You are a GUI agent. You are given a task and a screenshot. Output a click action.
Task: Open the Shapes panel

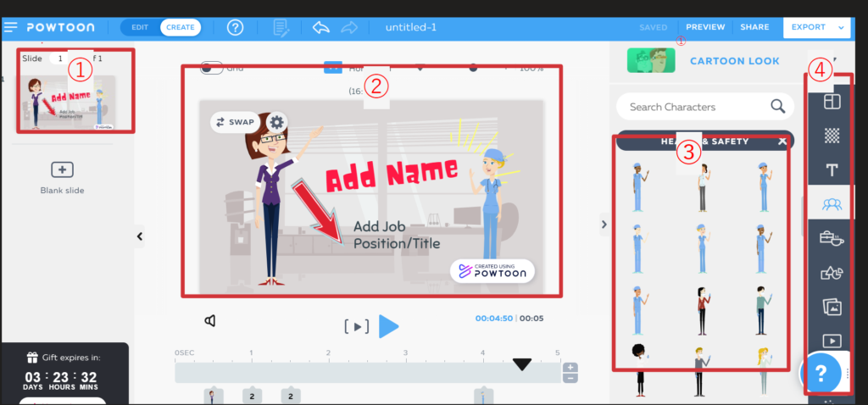coord(832,274)
